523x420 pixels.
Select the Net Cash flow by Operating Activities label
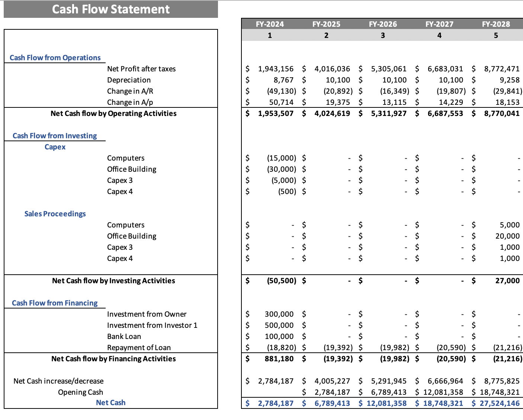tap(113, 113)
